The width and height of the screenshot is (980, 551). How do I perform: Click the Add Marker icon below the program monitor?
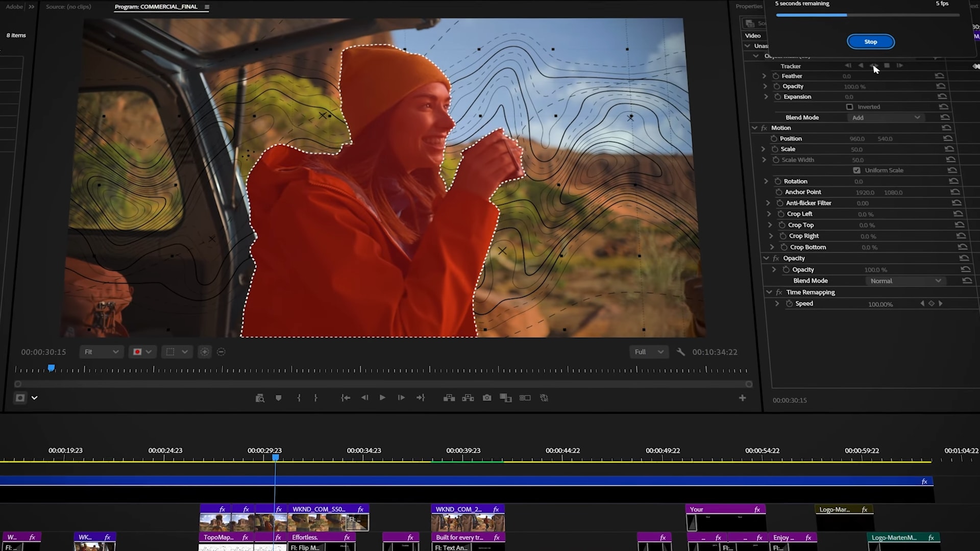tap(278, 397)
